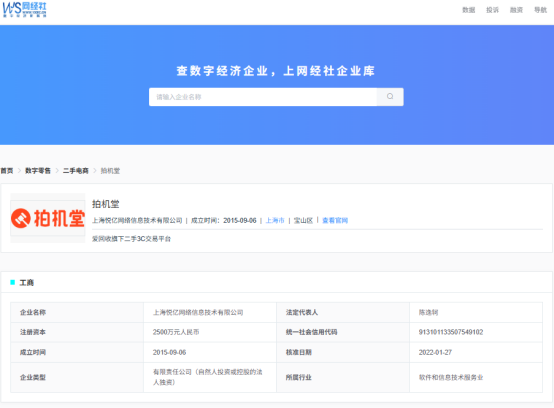
Task: Click the cyan square beside 工商
Action: (13, 282)
